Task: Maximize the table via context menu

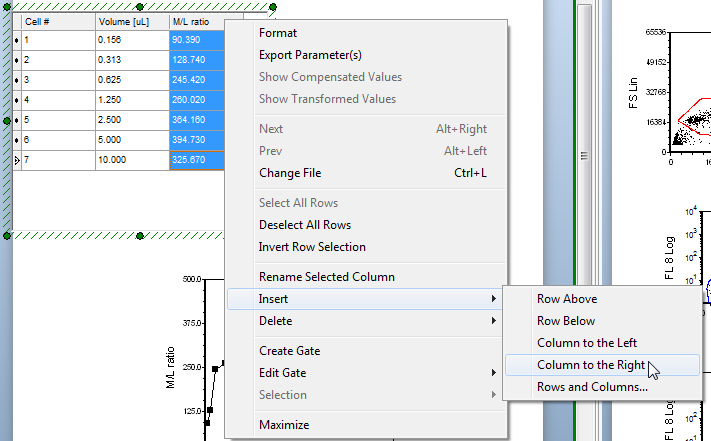Action: (x=284, y=425)
